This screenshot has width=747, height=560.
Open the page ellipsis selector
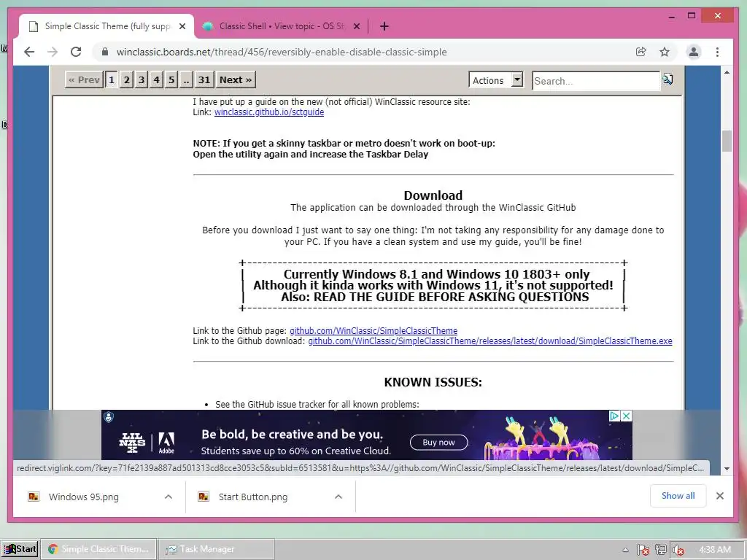pyautogui.click(x=186, y=79)
